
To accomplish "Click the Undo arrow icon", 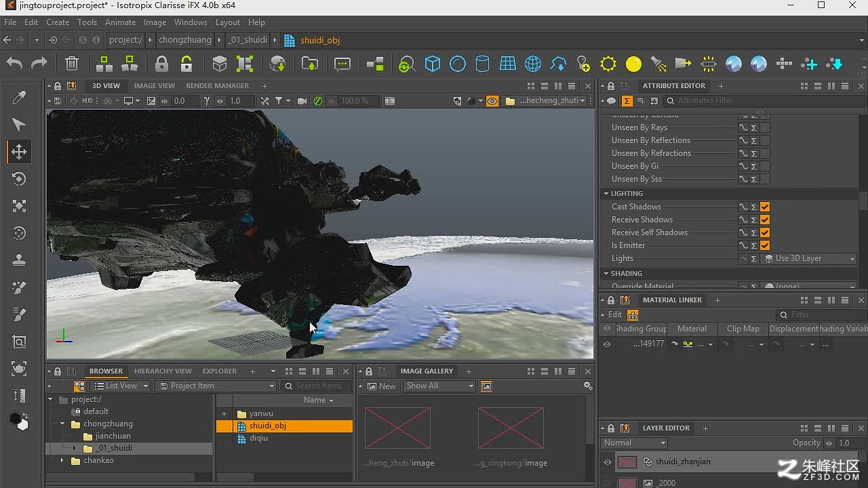I will [14, 64].
